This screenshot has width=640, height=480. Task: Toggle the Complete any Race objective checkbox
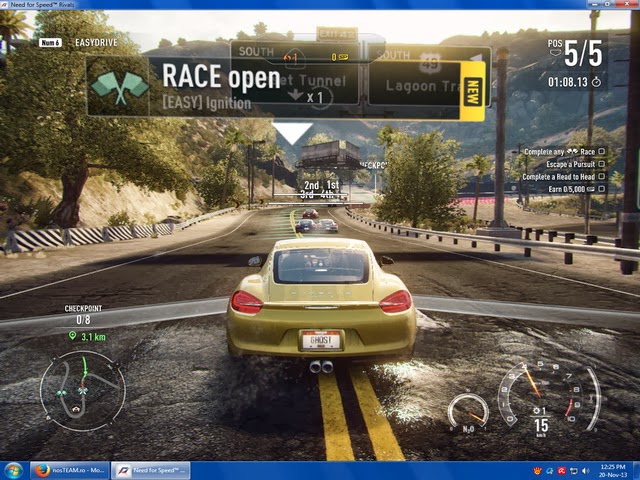point(601,151)
